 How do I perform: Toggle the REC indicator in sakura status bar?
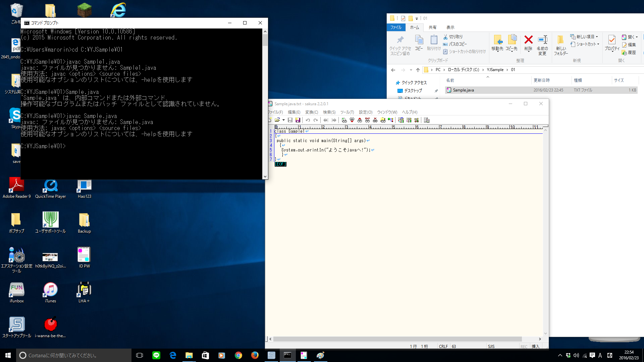point(524,347)
